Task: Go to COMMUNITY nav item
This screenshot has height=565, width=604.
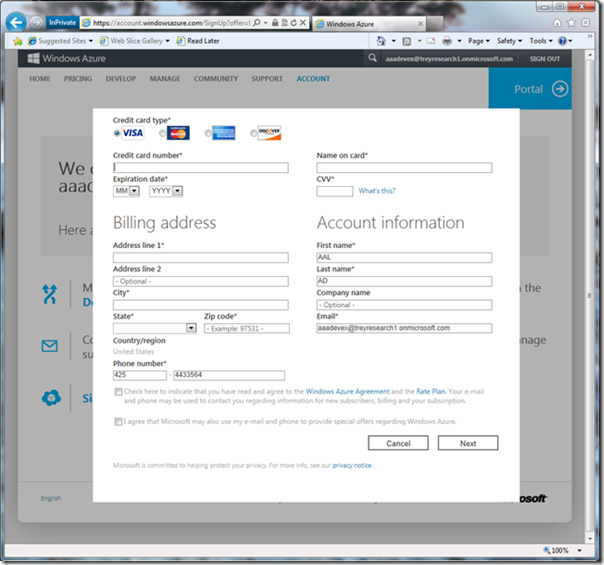Action: pyautogui.click(x=216, y=79)
